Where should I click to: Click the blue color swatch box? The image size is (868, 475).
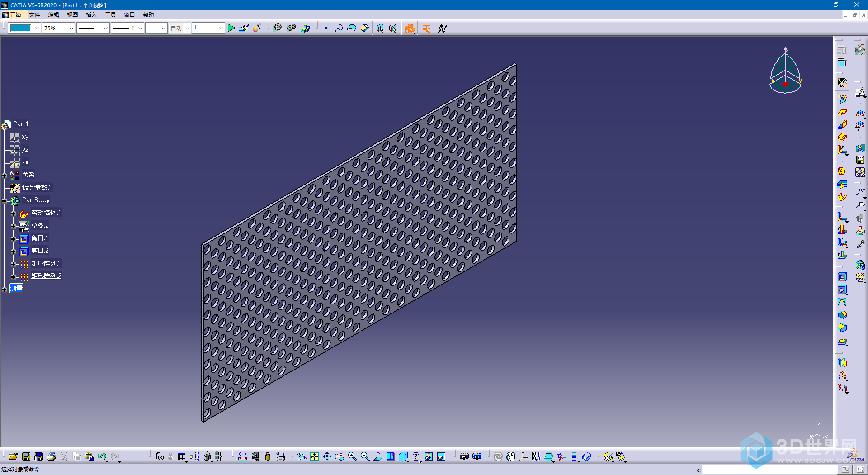click(21, 28)
